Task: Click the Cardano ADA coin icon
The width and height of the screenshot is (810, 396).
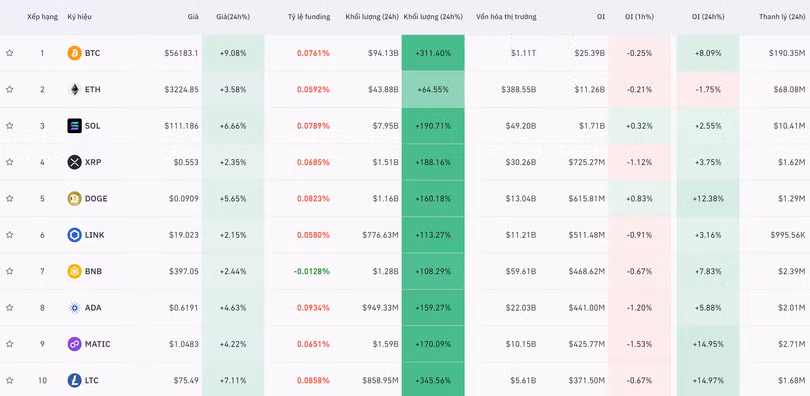Action: [74, 308]
